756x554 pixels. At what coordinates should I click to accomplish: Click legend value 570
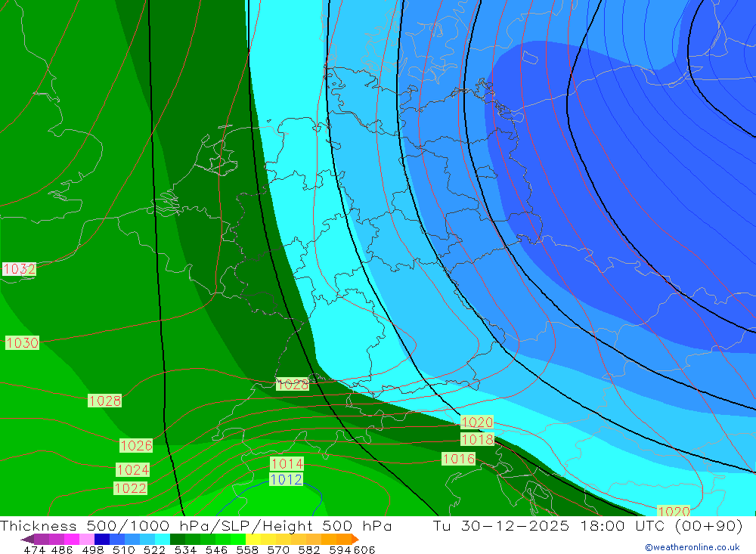277,549
